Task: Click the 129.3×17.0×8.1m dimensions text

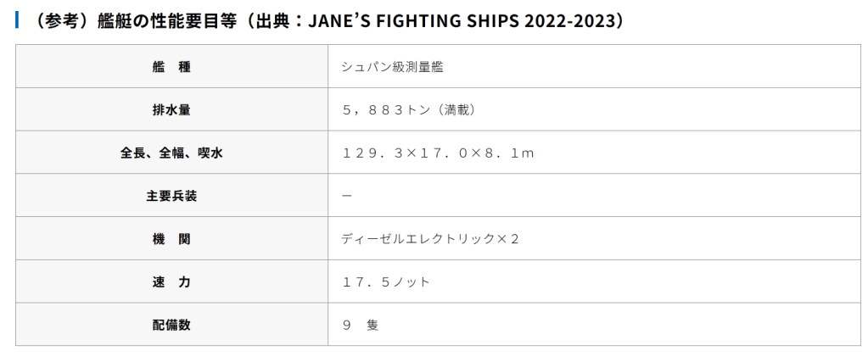Action: (x=438, y=153)
